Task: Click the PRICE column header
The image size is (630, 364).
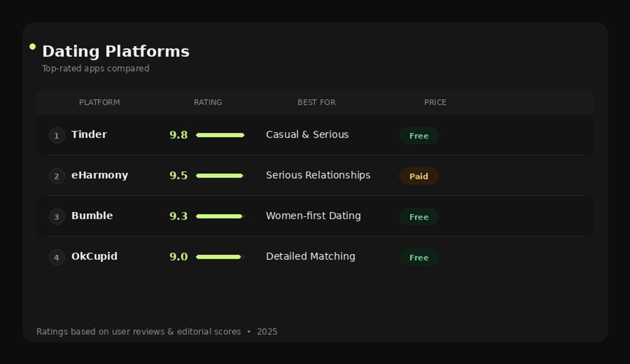Action: click(x=435, y=102)
